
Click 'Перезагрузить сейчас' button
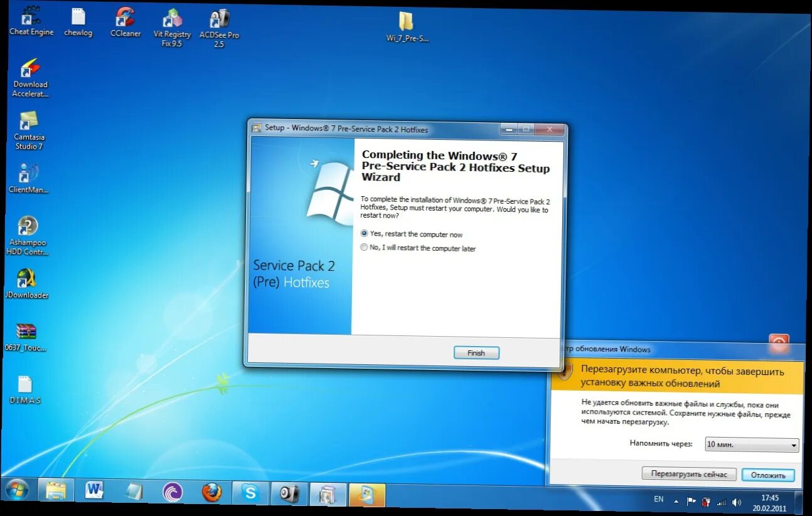tap(689, 474)
